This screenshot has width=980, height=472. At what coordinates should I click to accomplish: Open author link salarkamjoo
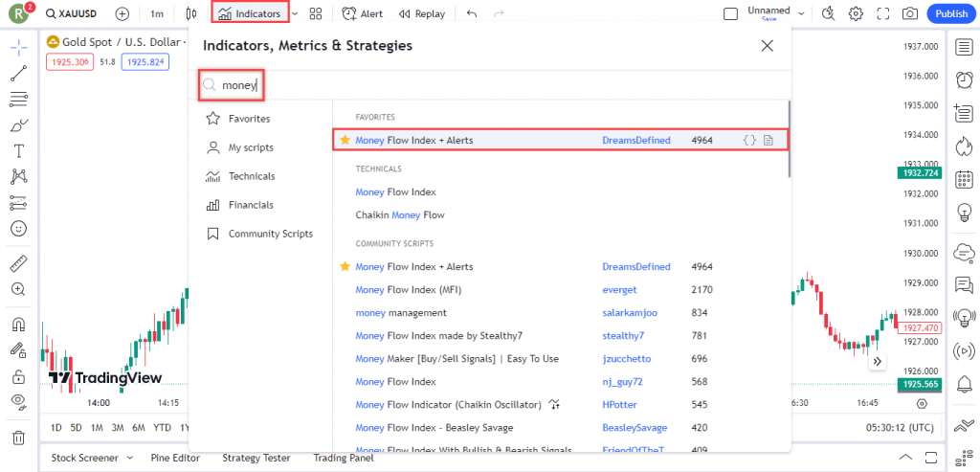(x=630, y=312)
